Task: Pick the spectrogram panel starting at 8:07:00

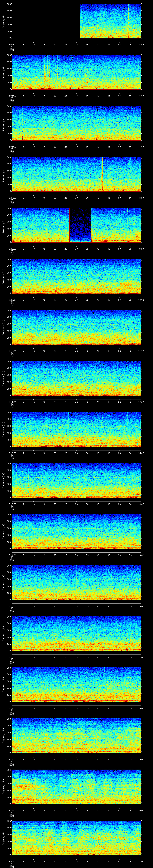Action: click(x=77, y=174)
